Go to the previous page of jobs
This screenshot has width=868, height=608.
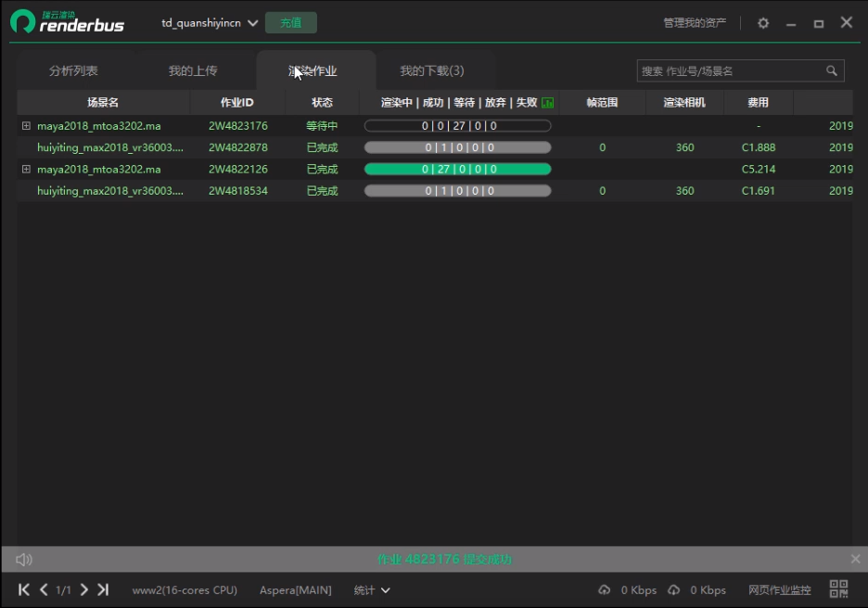[44, 589]
